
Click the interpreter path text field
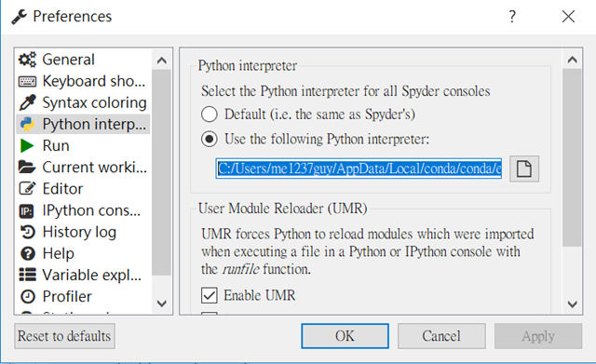pyautogui.click(x=359, y=169)
